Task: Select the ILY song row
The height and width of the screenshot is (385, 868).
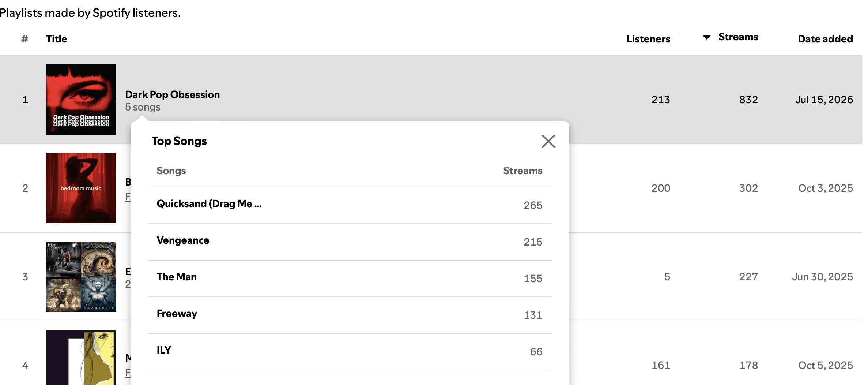Action: pyautogui.click(x=350, y=352)
